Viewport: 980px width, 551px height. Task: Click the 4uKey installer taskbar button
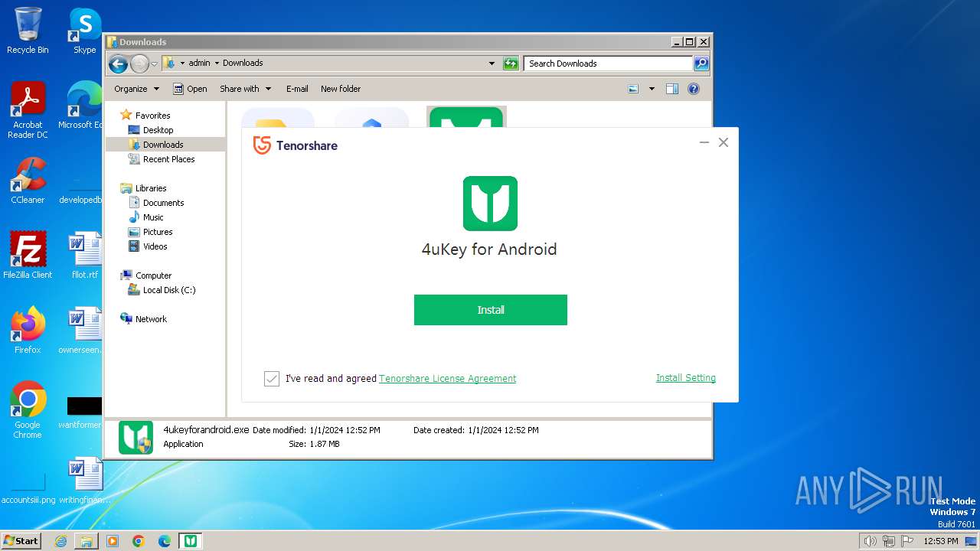click(191, 541)
